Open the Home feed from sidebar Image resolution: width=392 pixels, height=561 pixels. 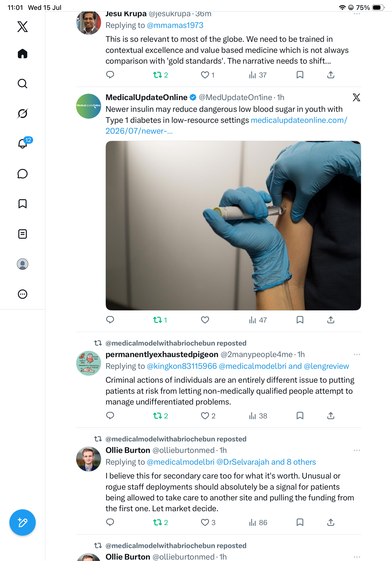point(23,54)
